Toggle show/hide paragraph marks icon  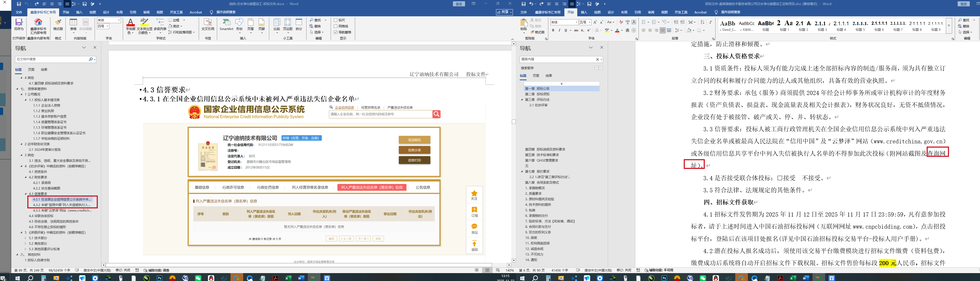pos(710,22)
